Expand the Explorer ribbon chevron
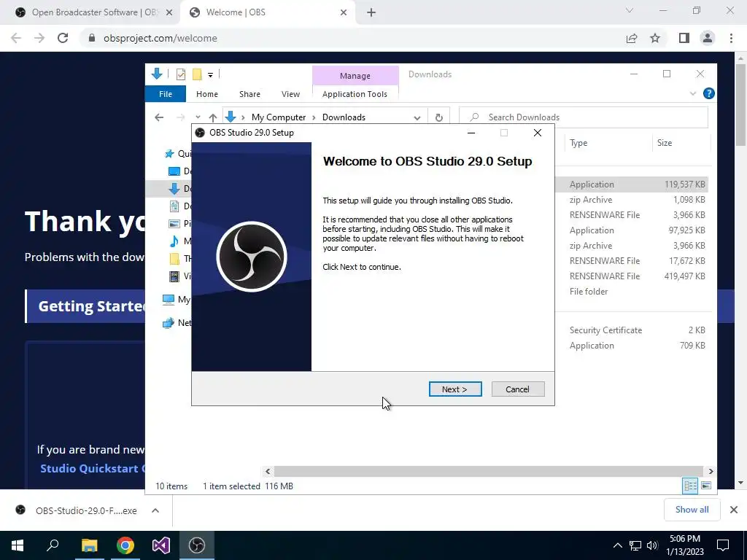The width and height of the screenshot is (747, 560). coord(693,94)
